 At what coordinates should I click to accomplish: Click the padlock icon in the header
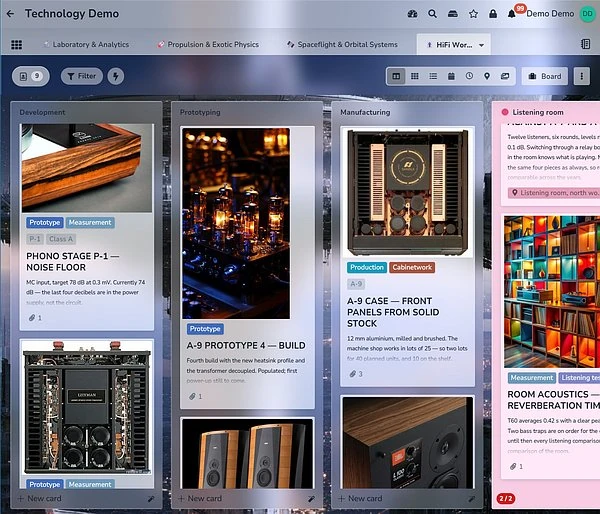pyautogui.click(x=493, y=14)
